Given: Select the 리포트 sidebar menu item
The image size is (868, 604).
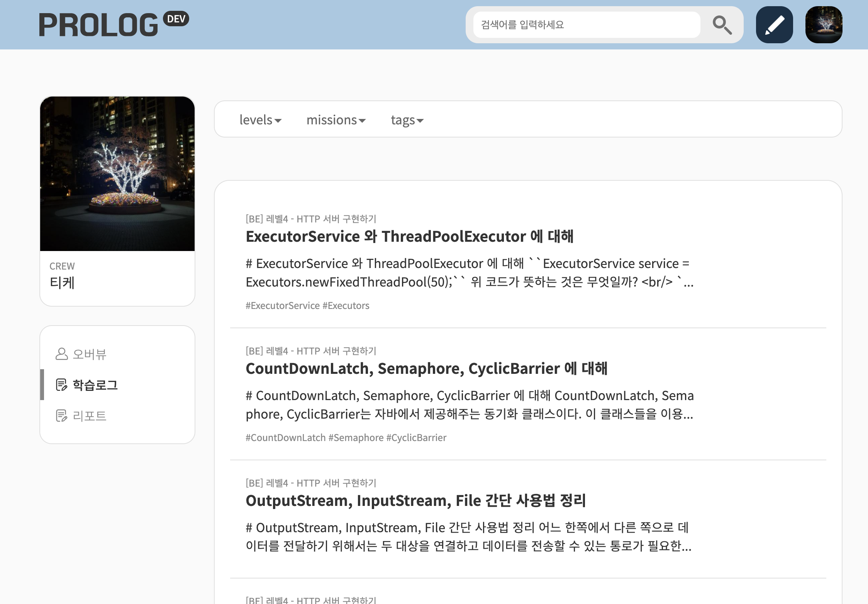Looking at the screenshot, I should (x=90, y=416).
